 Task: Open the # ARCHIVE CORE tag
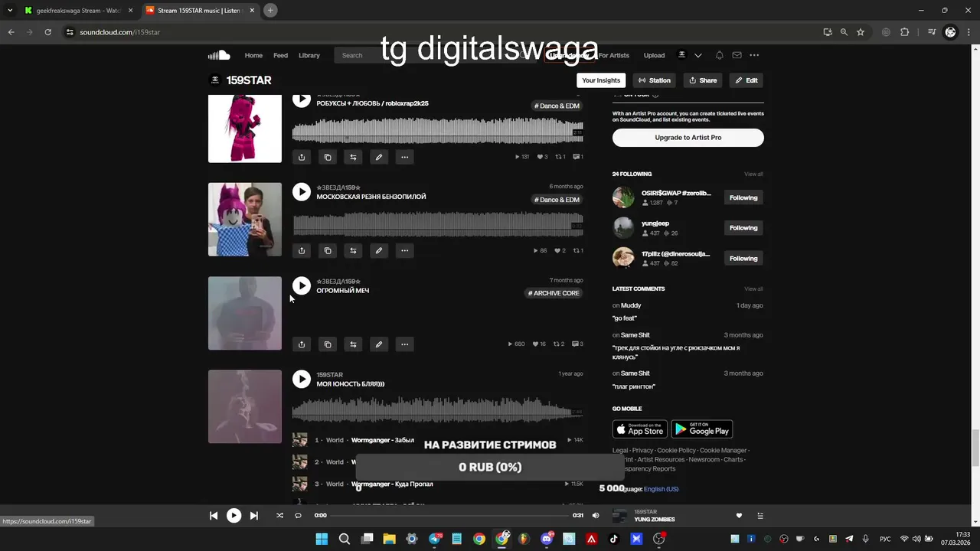click(554, 293)
